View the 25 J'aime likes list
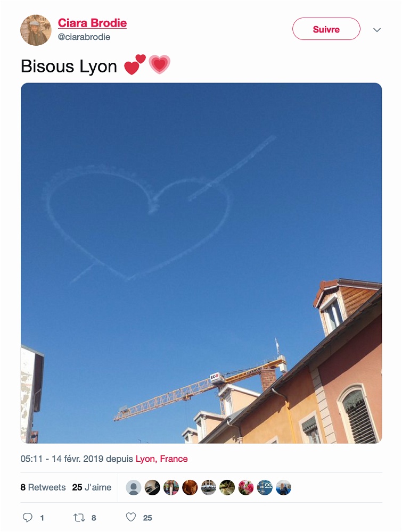 tap(92, 487)
